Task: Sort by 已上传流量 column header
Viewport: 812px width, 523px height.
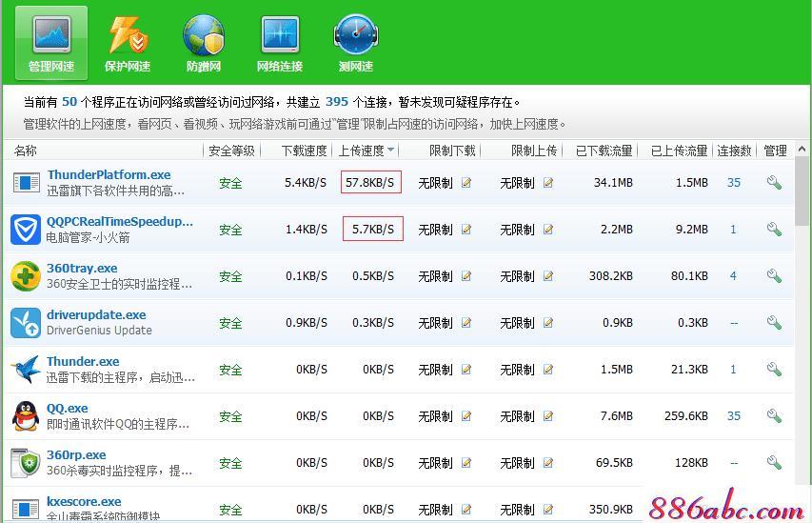Action: 679,151
